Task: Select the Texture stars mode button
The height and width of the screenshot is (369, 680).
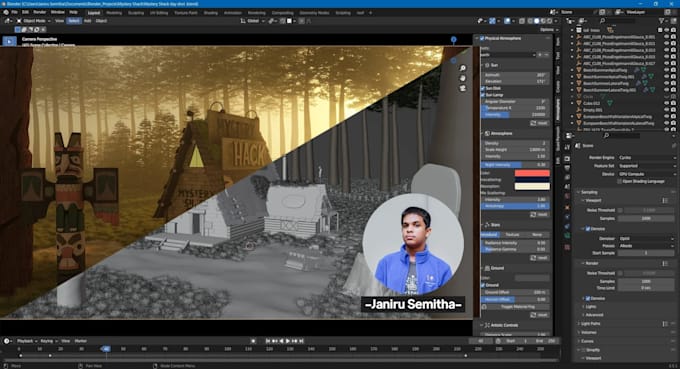Action: click(512, 235)
